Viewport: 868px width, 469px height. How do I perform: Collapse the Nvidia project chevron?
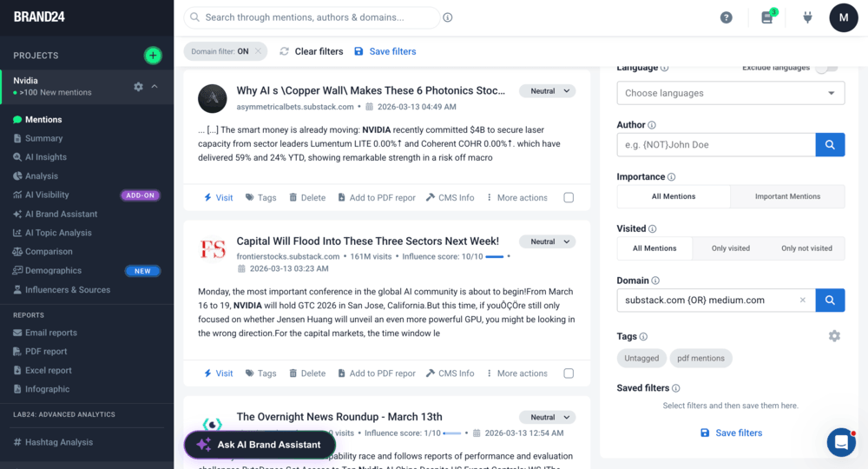click(155, 87)
